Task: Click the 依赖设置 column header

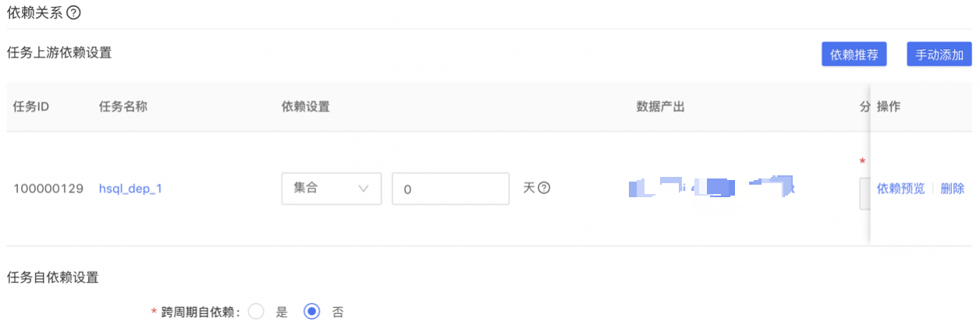Action: pyautogui.click(x=305, y=107)
